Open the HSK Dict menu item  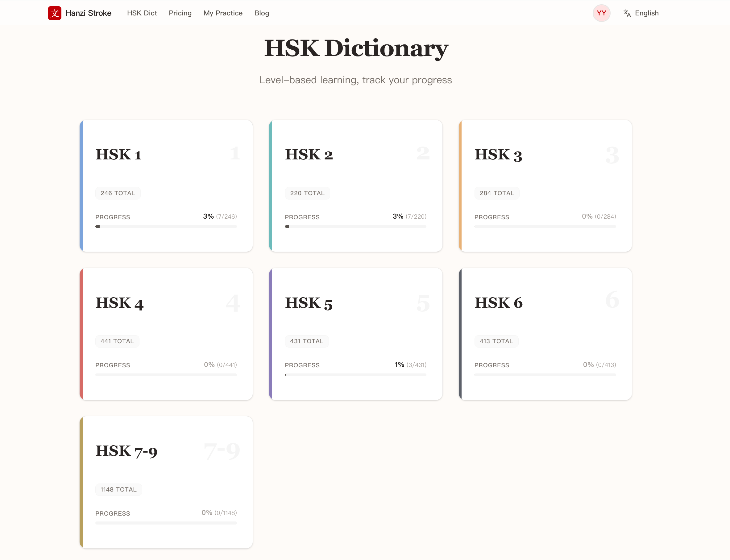pyautogui.click(x=142, y=13)
